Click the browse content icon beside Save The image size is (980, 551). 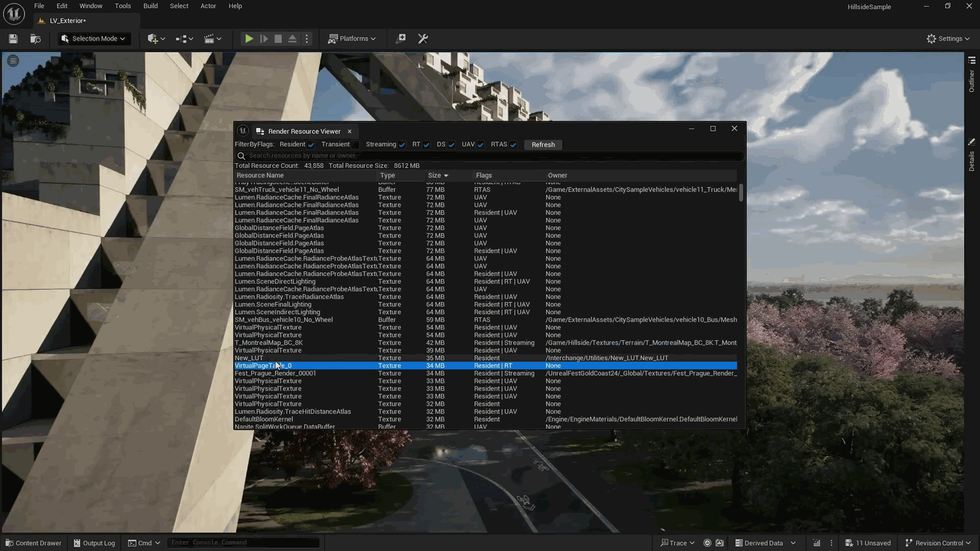(x=36, y=39)
